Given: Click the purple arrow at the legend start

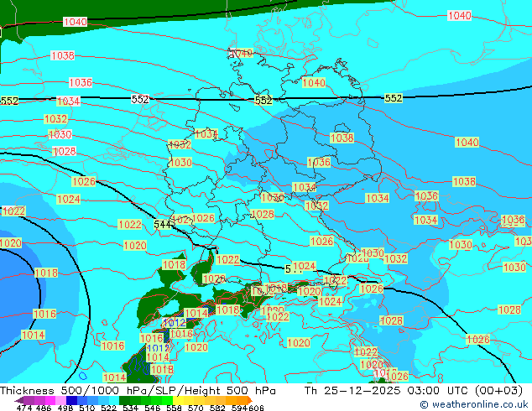Looking at the screenshot, I should (18, 401).
